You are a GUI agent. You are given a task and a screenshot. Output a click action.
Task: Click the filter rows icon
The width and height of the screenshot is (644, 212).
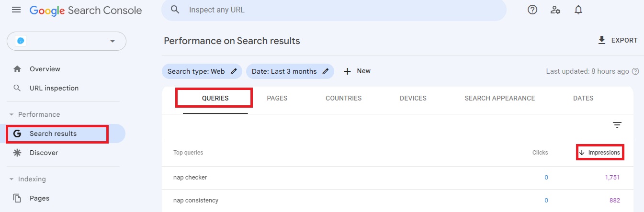617,125
